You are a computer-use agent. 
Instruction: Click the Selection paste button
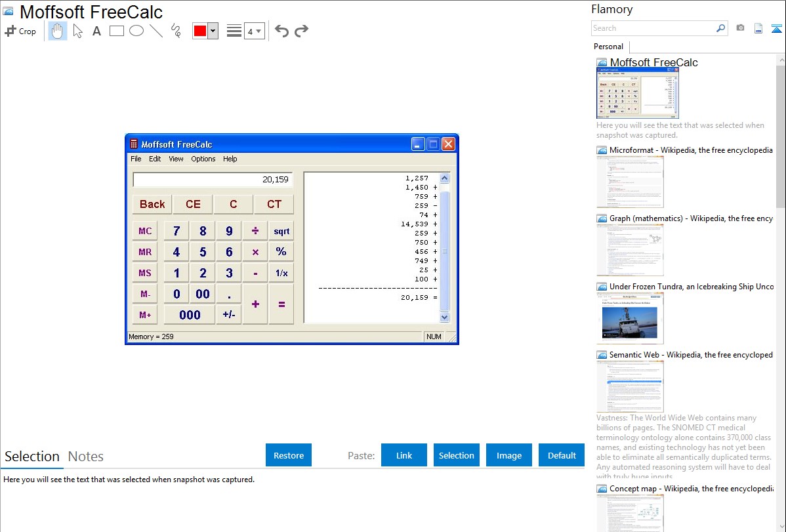(x=456, y=455)
